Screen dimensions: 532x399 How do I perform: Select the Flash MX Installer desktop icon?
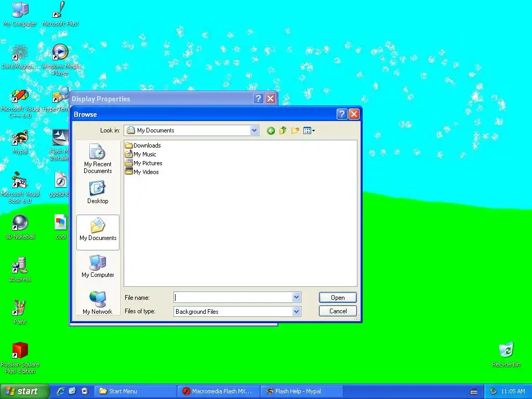60,145
